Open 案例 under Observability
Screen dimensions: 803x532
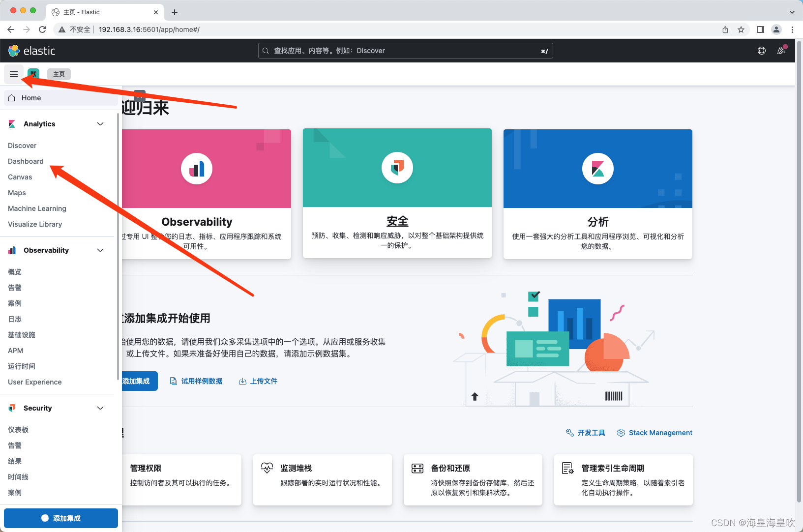[15, 303]
